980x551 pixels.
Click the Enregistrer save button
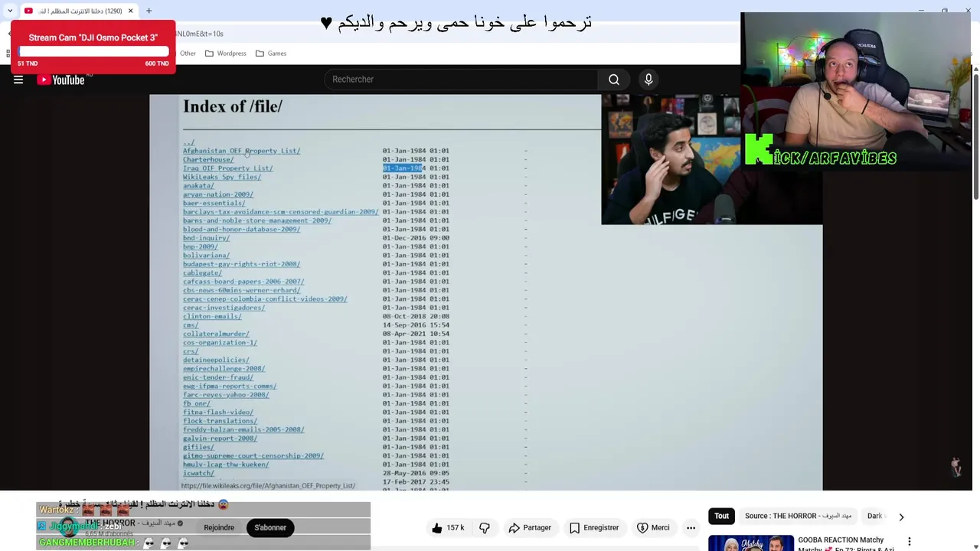593,527
